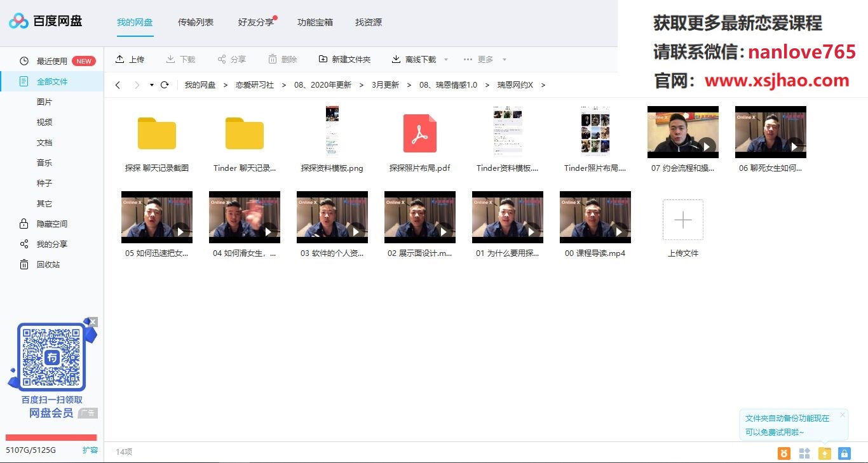Expand the 离线下载 dropdown arrow

pyautogui.click(x=446, y=60)
